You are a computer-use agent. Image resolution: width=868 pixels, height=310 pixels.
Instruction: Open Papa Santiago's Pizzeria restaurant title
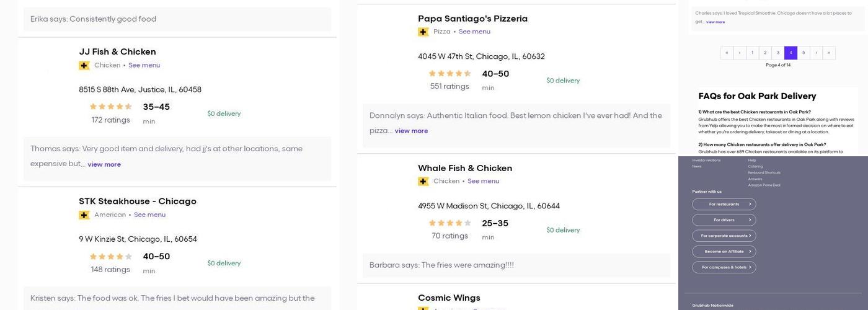472,19
